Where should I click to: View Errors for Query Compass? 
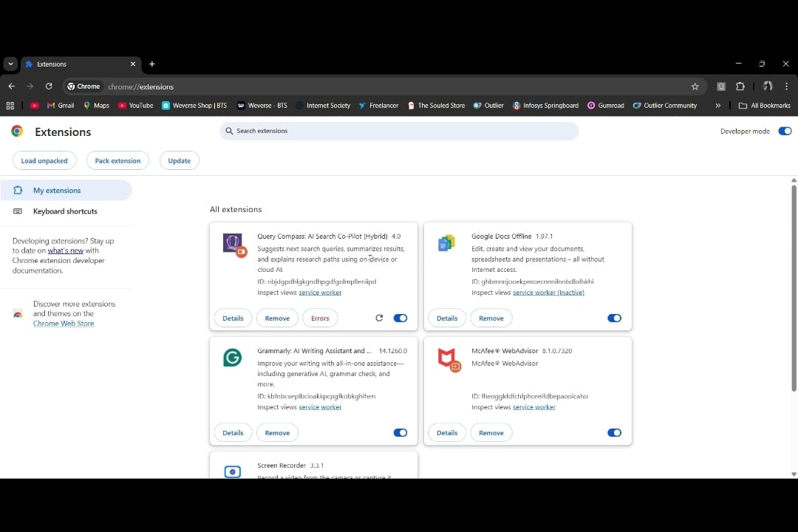click(320, 318)
